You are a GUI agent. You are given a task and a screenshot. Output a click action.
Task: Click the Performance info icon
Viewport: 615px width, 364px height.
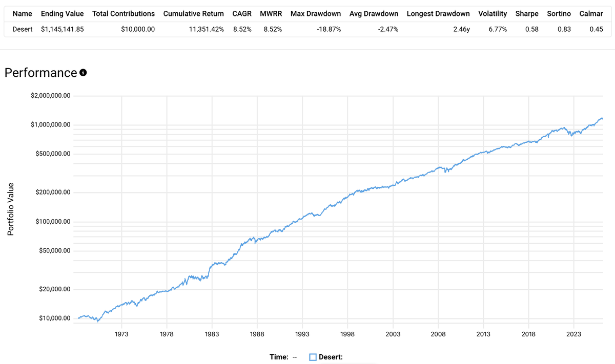[x=83, y=73]
